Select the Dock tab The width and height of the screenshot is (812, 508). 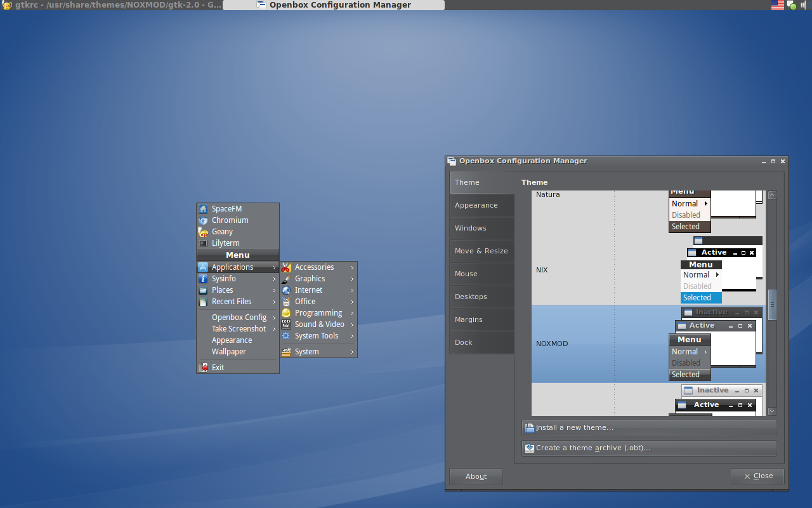481,342
